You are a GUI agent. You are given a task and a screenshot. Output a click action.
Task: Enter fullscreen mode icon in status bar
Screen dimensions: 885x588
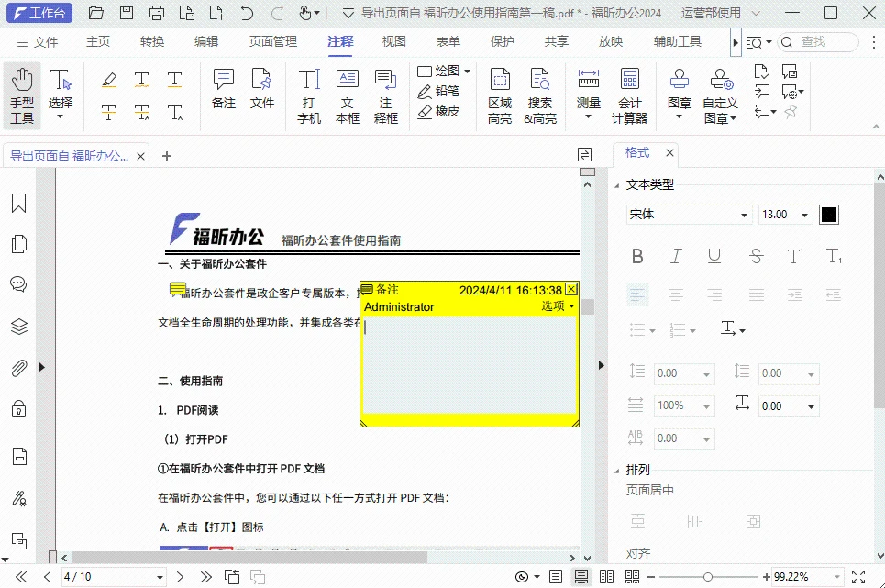(858, 577)
